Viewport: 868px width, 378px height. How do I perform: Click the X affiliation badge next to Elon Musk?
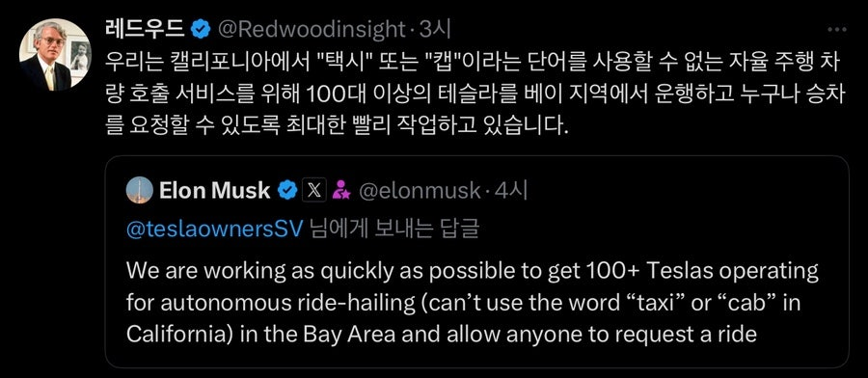[313, 190]
